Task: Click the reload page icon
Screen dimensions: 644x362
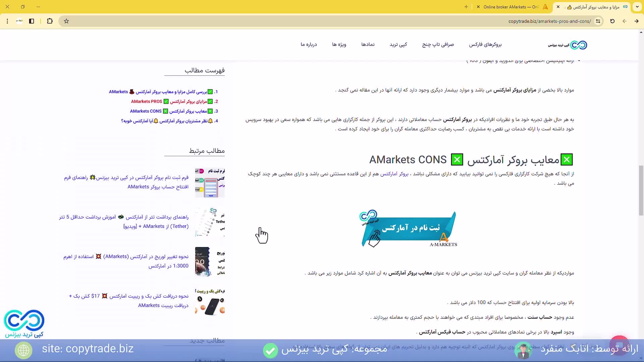Action: pos(612,21)
